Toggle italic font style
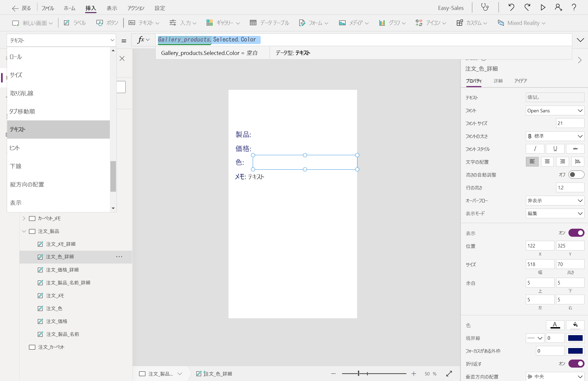This screenshot has height=381, width=588. 535,149
